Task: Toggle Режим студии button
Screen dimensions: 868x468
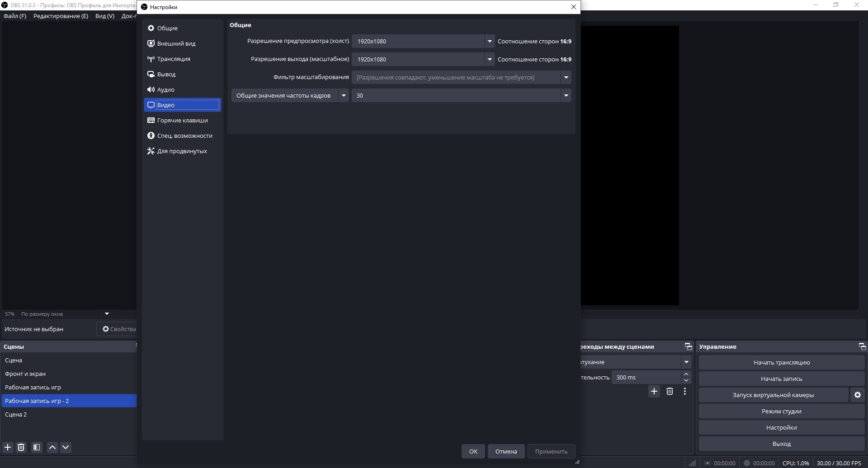Action: click(782, 411)
